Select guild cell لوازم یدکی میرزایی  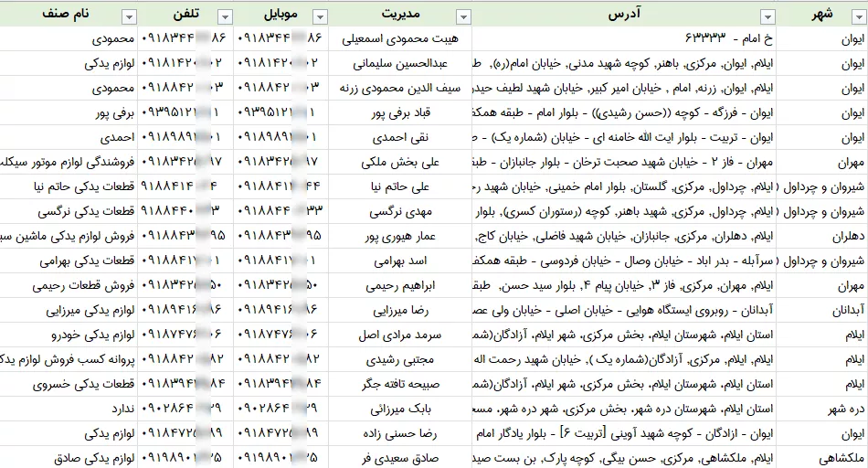[x=69, y=310]
